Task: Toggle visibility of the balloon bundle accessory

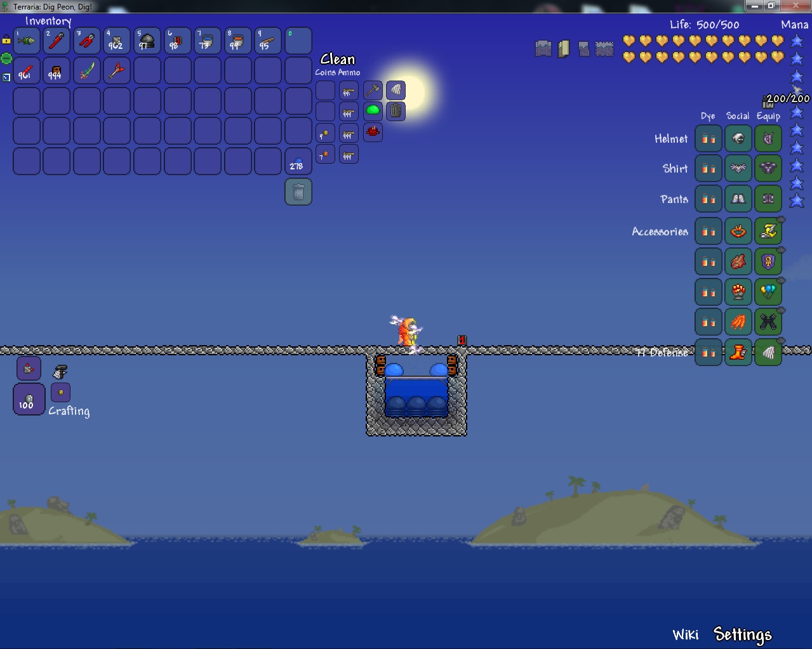Action: tap(781, 280)
